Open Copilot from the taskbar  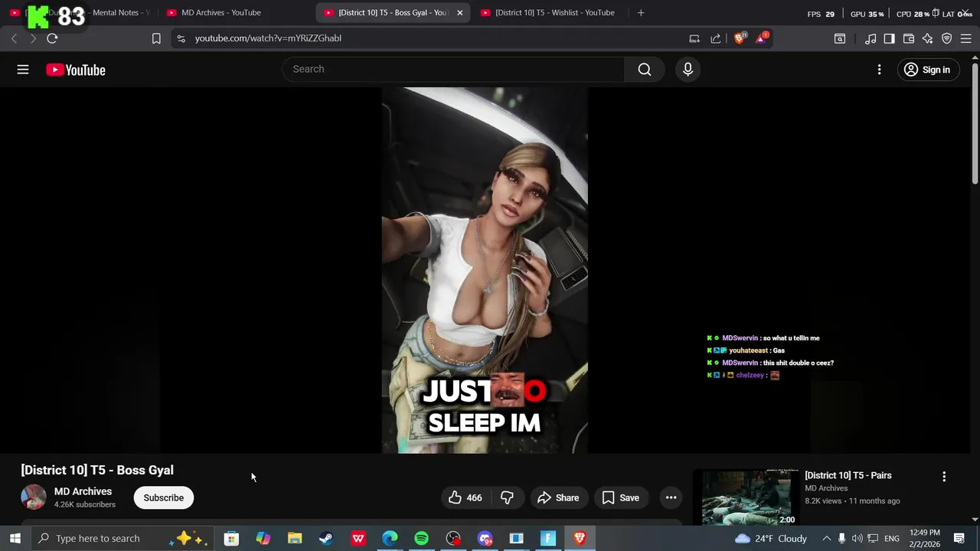tap(263, 539)
